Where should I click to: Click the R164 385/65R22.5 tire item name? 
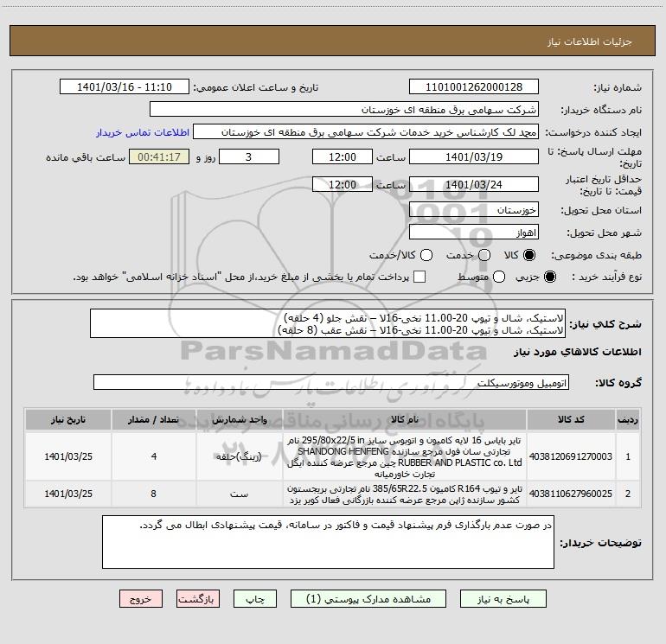[x=405, y=494]
